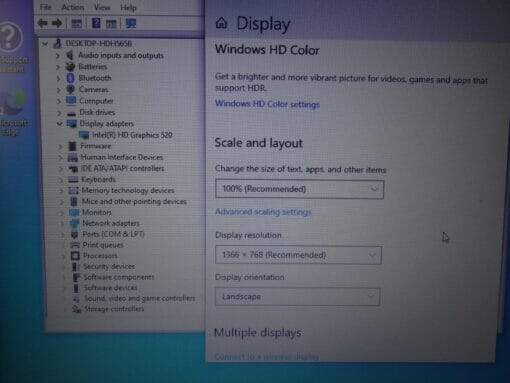Select the Human Interface Devices icon
This screenshot has height=383, width=510.
pos(73,157)
